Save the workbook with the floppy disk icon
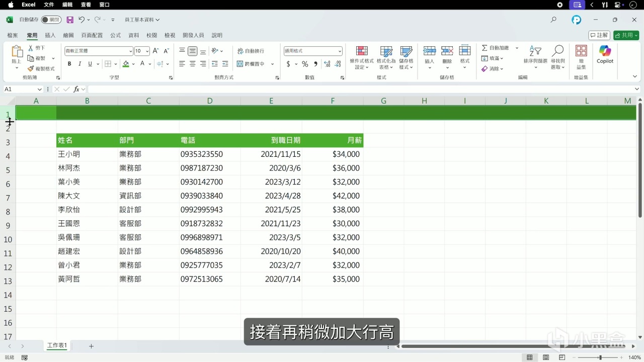 click(70, 20)
